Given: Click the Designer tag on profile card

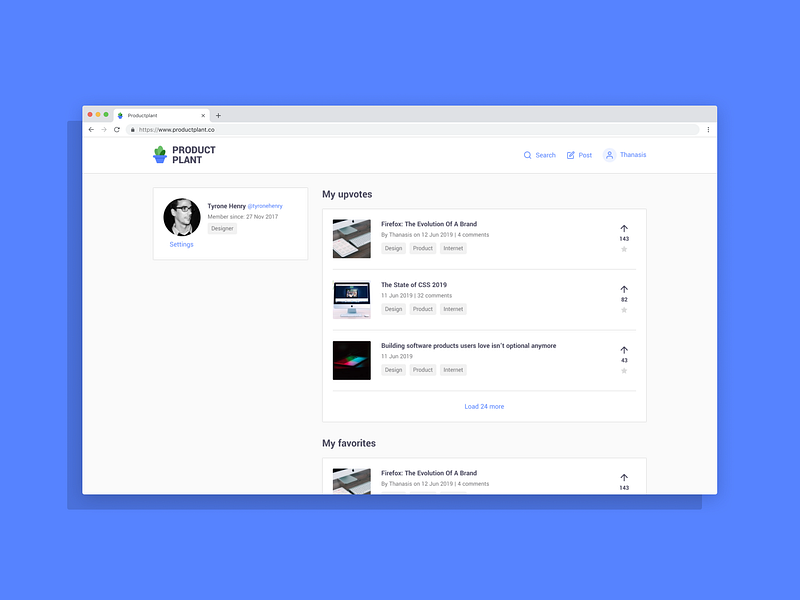Looking at the screenshot, I should click(x=222, y=229).
